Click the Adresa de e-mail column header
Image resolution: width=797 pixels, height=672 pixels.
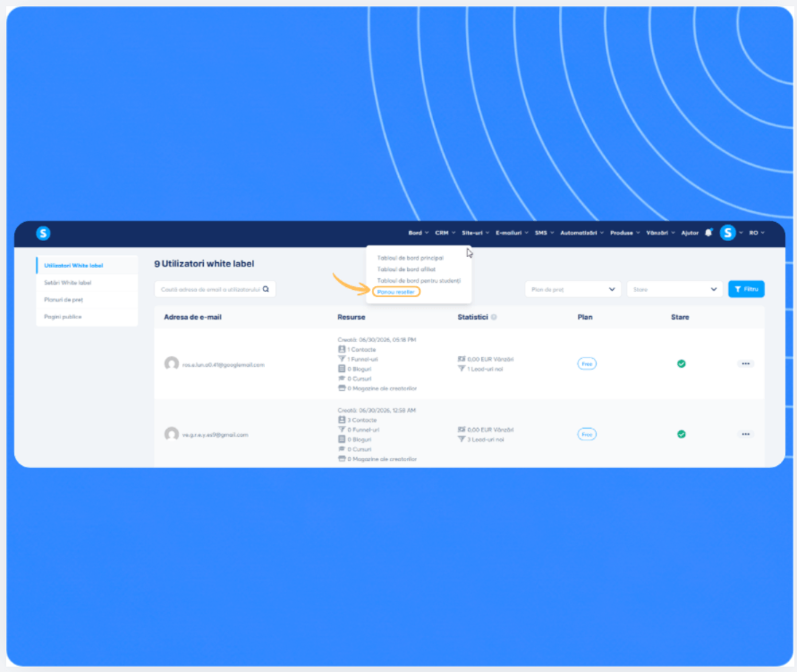click(192, 317)
